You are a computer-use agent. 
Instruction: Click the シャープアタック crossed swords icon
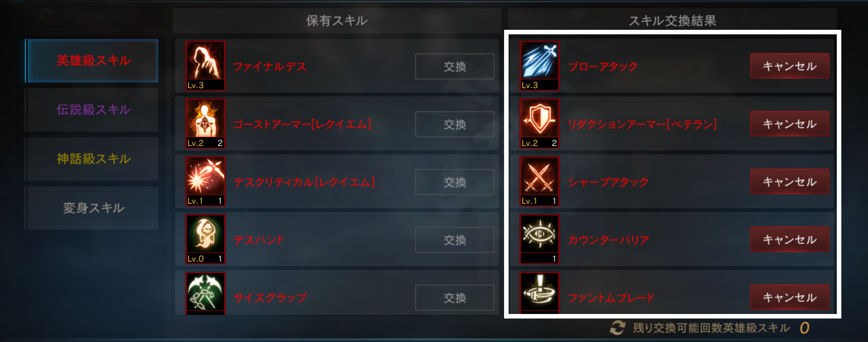tap(539, 181)
